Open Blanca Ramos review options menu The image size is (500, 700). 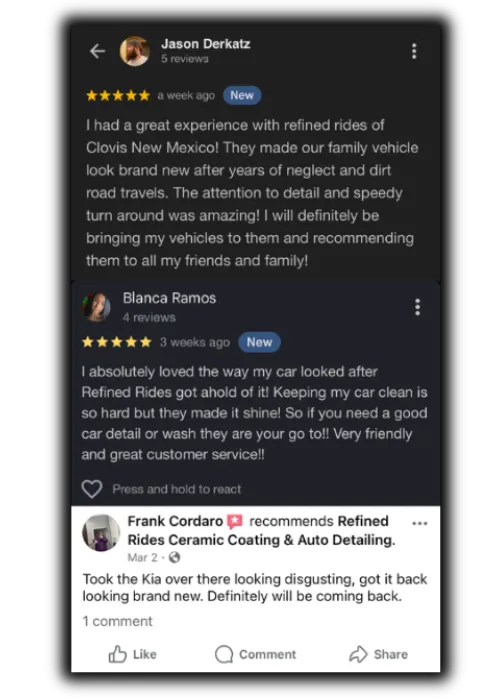click(417, 307)
